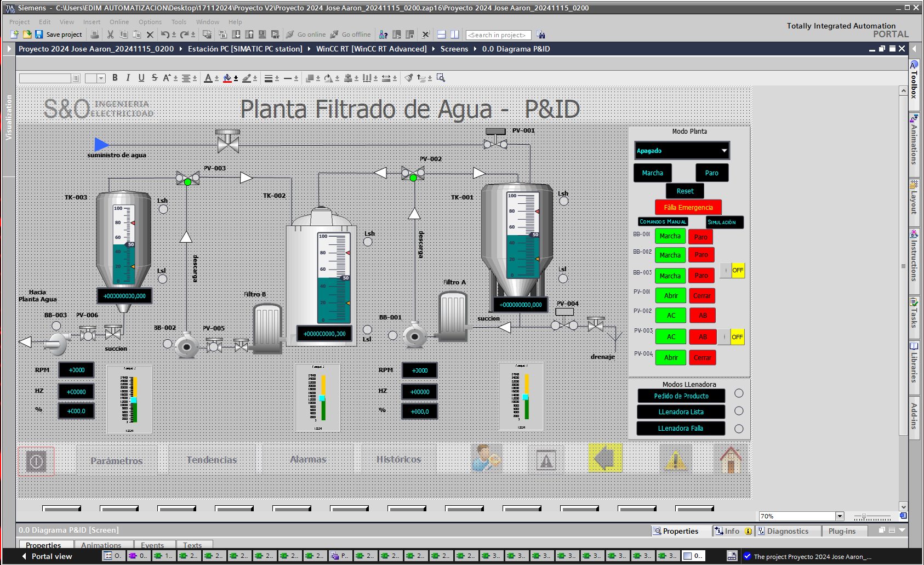Open the Online menu
The height and width of the screenshot is (565, 924).
(119, 22)
